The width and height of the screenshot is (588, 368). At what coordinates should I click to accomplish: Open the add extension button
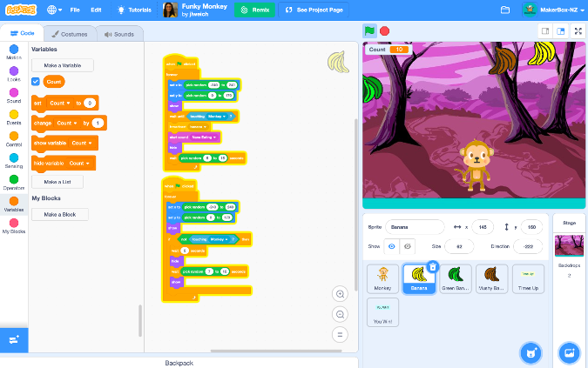coord(14,340)
